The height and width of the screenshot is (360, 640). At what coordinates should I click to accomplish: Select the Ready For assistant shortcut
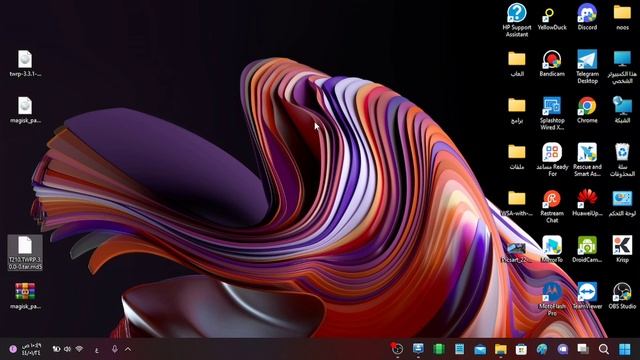click(552, 159)
